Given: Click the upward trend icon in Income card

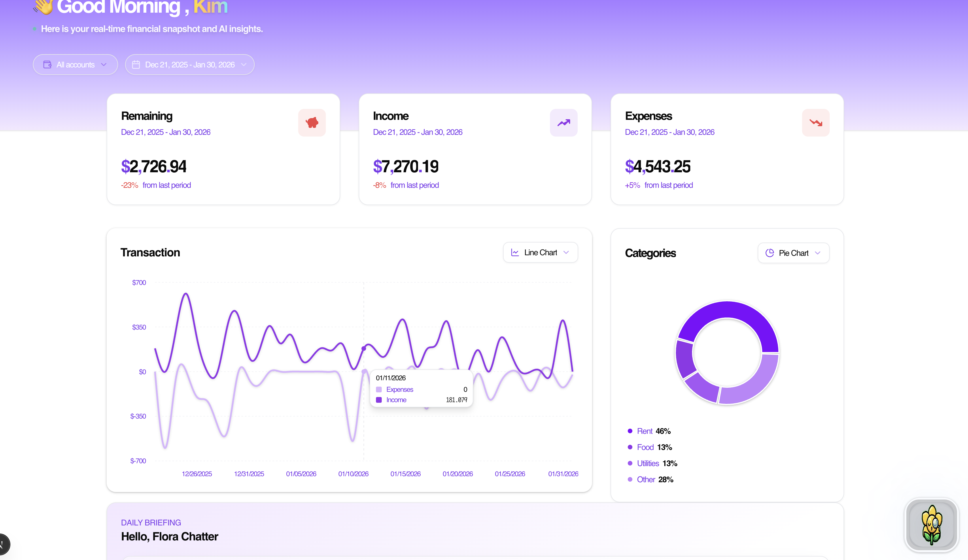Looking at the screenshot, I should pos(564,122).
